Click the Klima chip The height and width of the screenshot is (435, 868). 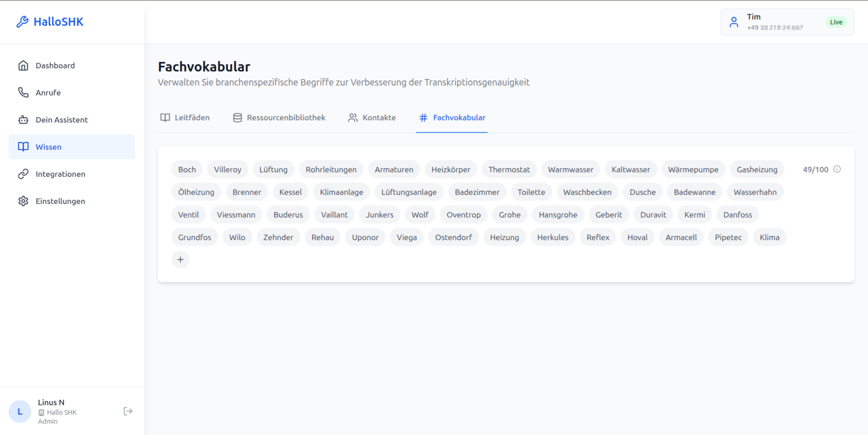[x=770, y=237]
